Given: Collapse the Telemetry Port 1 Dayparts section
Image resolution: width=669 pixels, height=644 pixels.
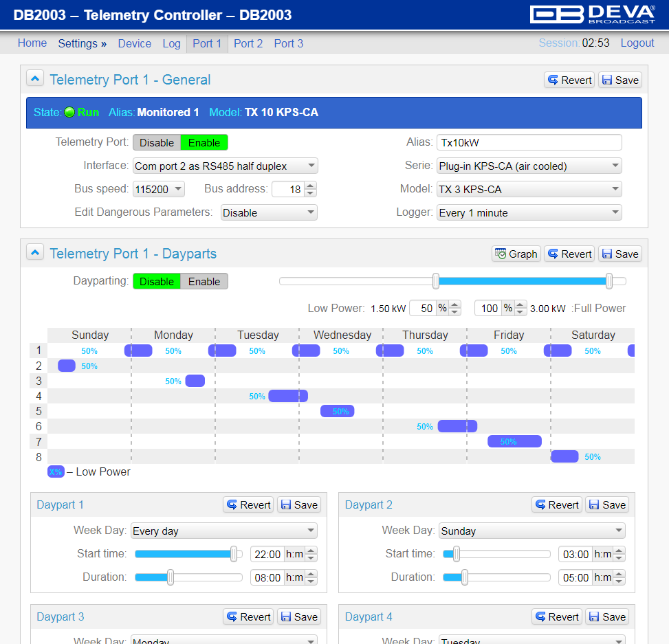Looking at the screenshot, I should point(35,252).
